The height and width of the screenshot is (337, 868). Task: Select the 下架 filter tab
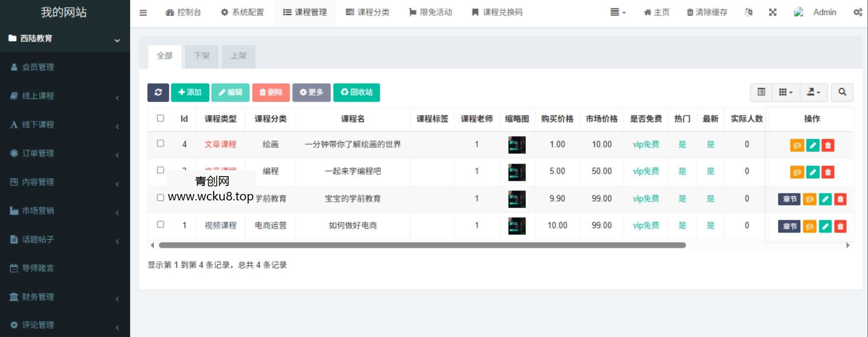tap(201, 56)
